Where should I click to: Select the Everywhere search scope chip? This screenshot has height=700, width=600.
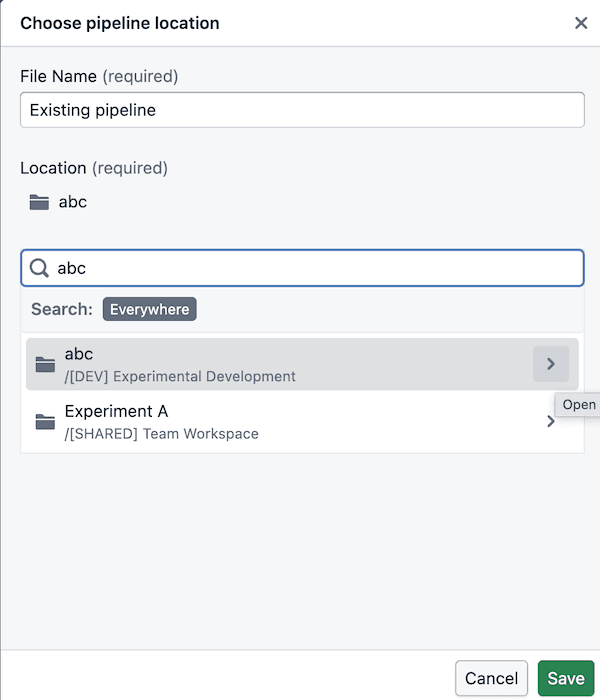pos(150,309)
